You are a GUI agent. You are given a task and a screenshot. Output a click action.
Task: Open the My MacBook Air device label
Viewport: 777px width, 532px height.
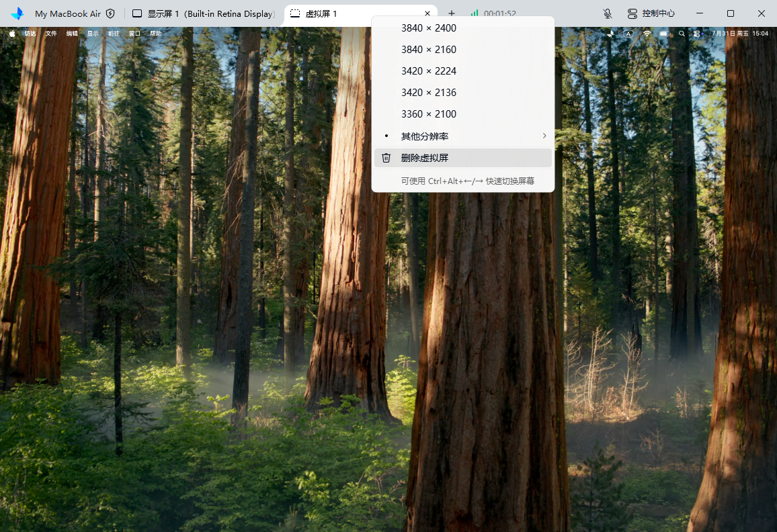pyautogui.click(x=67, y=14)
